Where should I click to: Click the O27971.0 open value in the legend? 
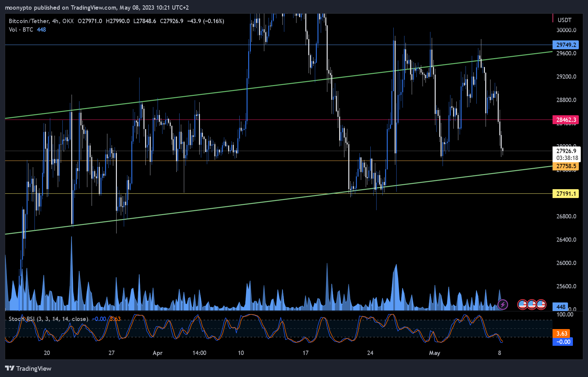coord(90,21)
